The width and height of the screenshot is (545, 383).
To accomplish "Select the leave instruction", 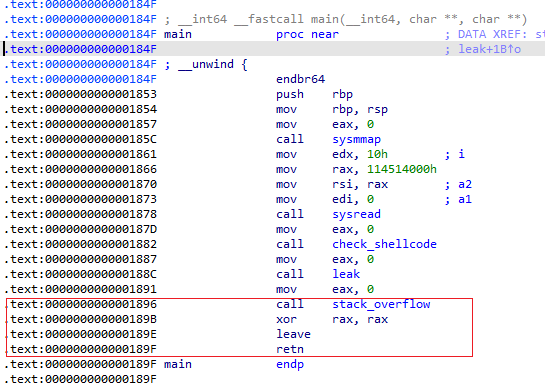I will 293,334.
